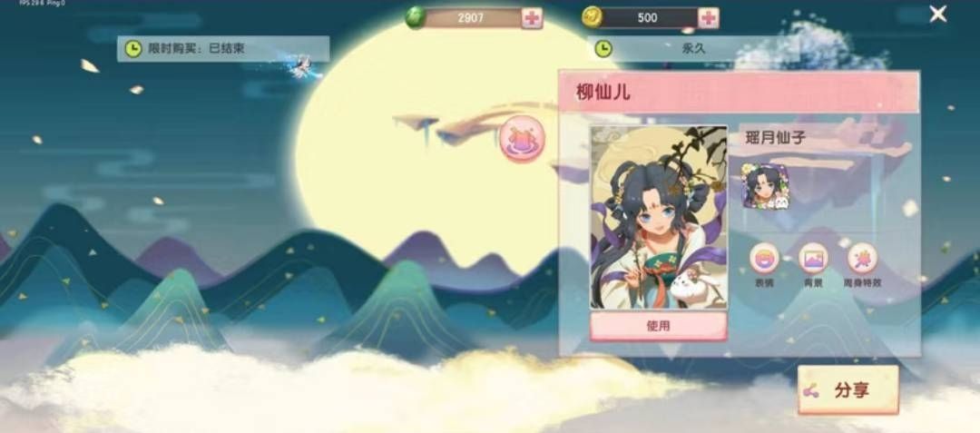Add gold coins with the plus button
This screenshot has height=433, width=980.
708,18
